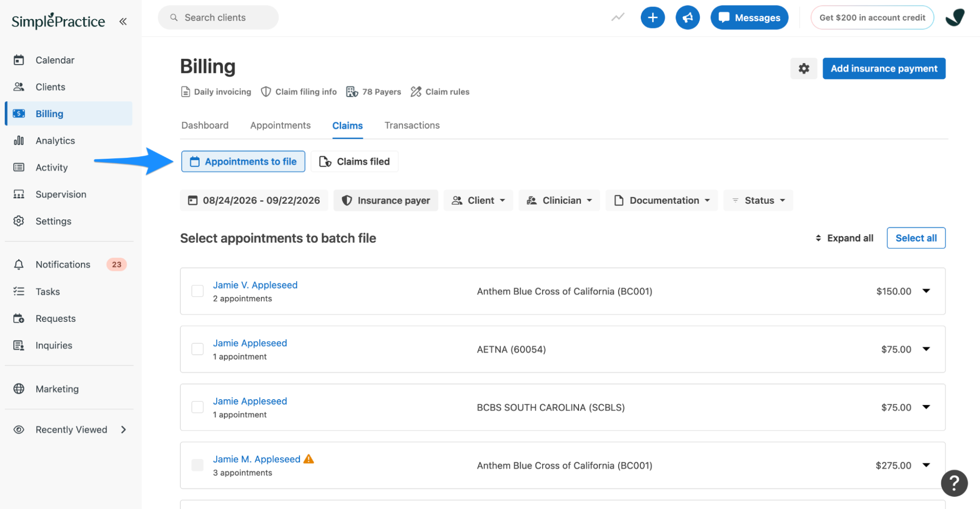This screenshot has width=980, height=509.
Task: Open the Claim rules link
Action: pos(440,92)
